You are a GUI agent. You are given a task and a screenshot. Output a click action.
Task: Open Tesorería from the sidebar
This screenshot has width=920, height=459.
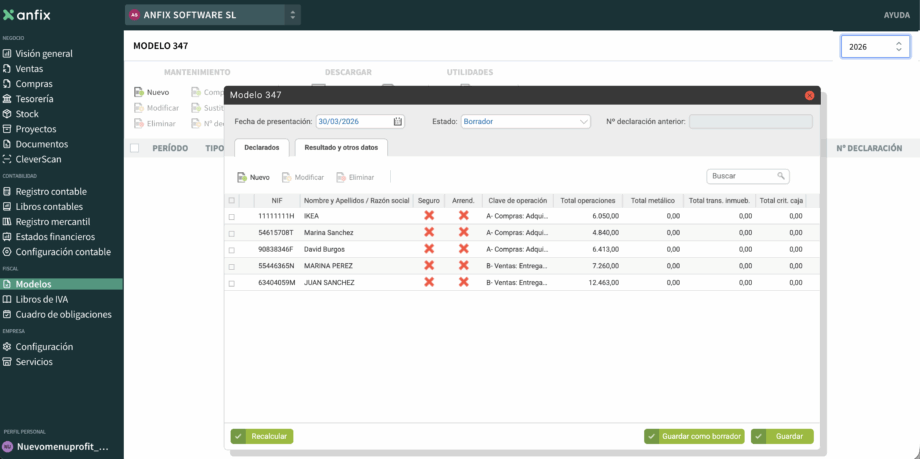click(35, 99)
